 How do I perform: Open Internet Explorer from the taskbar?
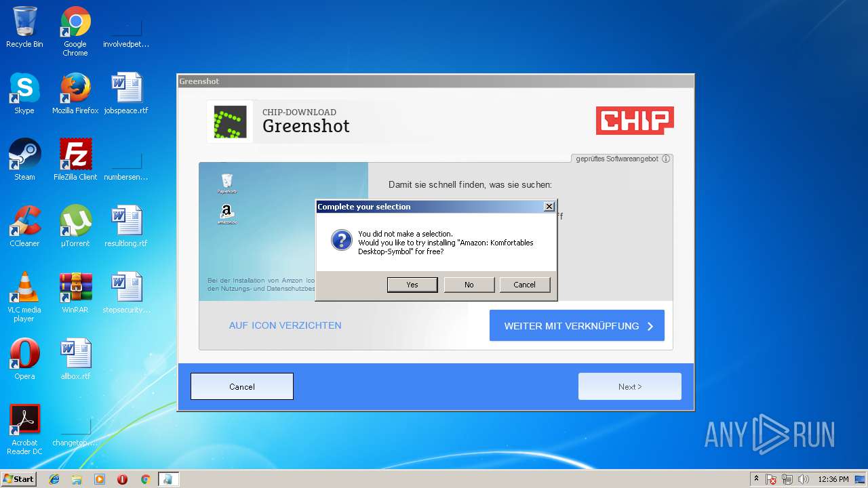[x=54, y=479]
